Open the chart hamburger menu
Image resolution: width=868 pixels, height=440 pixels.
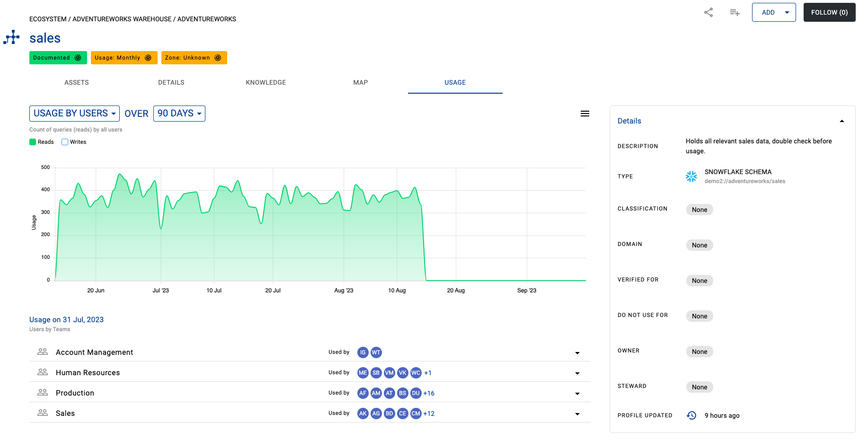click(x=585, y=114)
